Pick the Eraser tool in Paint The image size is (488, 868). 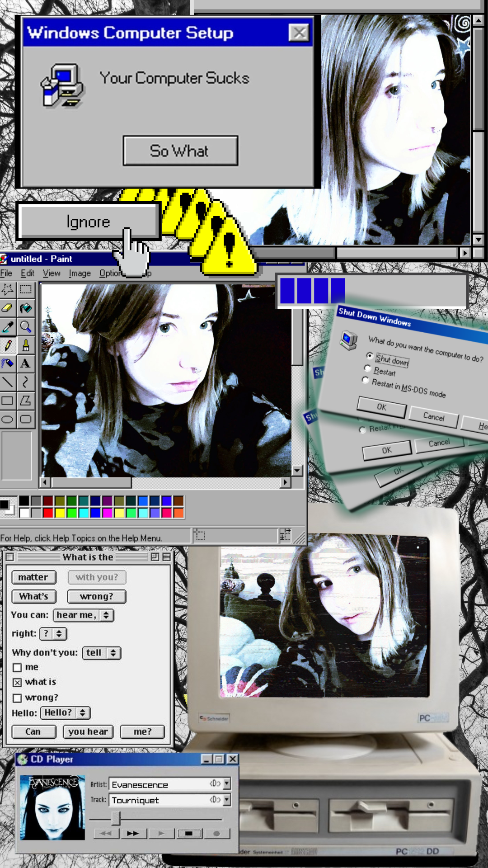pos(8,308)
